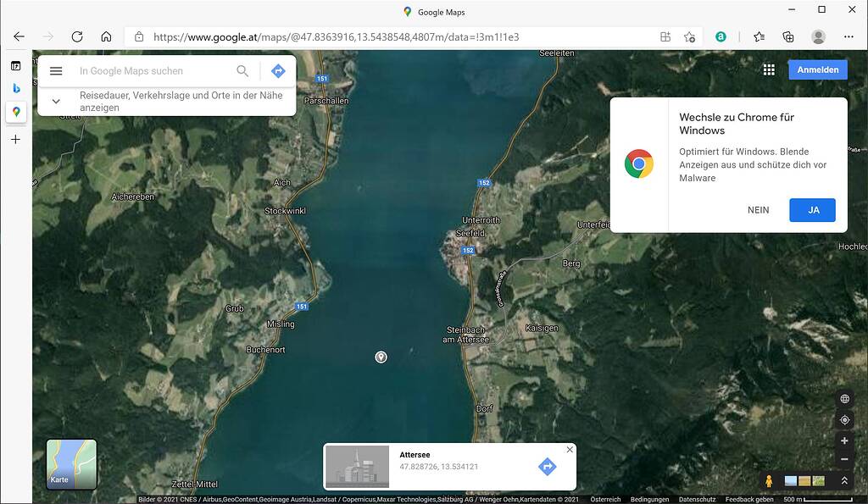Screen dimensions: 868x504
Task: Dismiss the Chrome prompt with NEIN
Action: pyautogui.click(x=759, y=209)
